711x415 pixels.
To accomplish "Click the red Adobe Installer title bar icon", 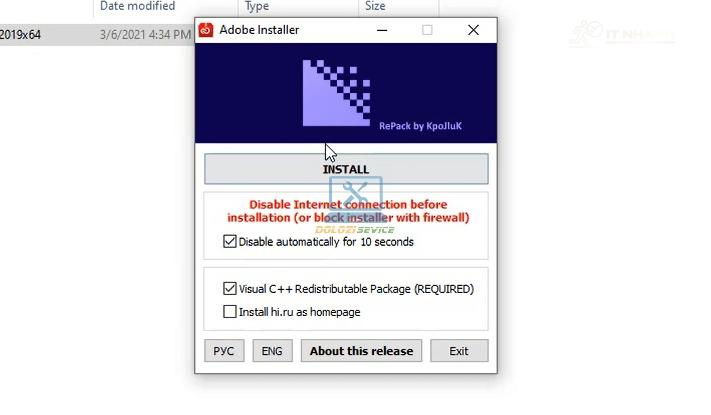I will tap(205, 30).
